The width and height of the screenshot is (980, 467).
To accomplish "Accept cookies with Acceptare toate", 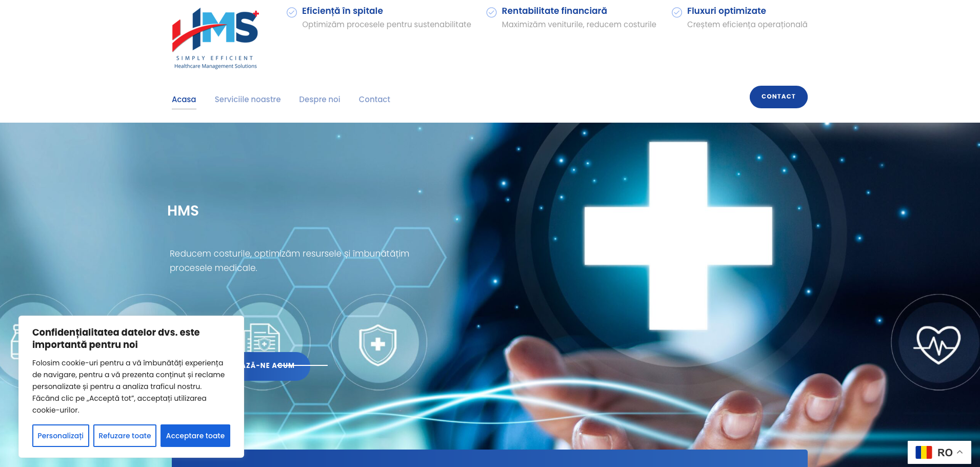I will (x=195, y=435).
